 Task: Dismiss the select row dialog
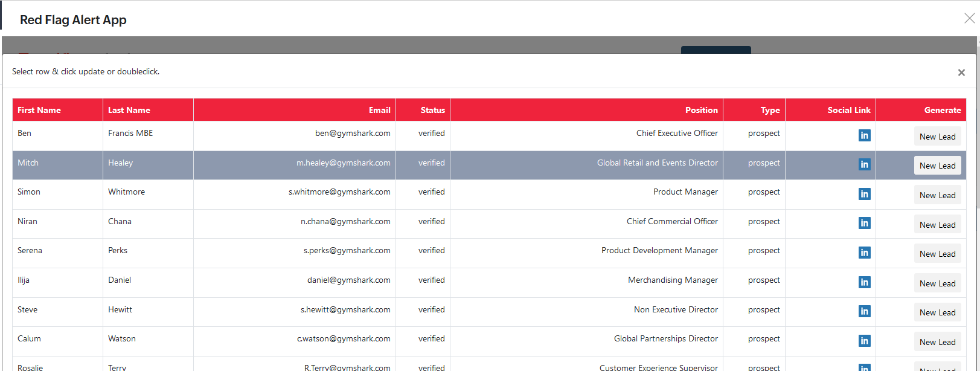961,73
